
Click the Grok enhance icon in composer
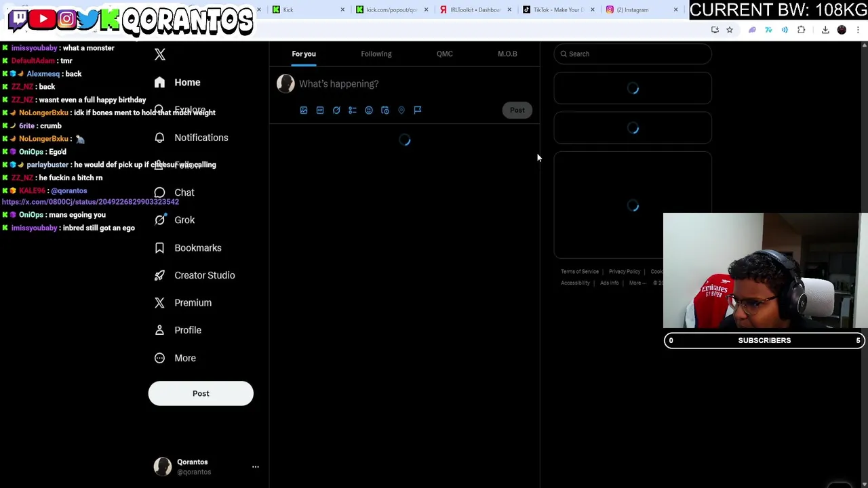[336, 110]
